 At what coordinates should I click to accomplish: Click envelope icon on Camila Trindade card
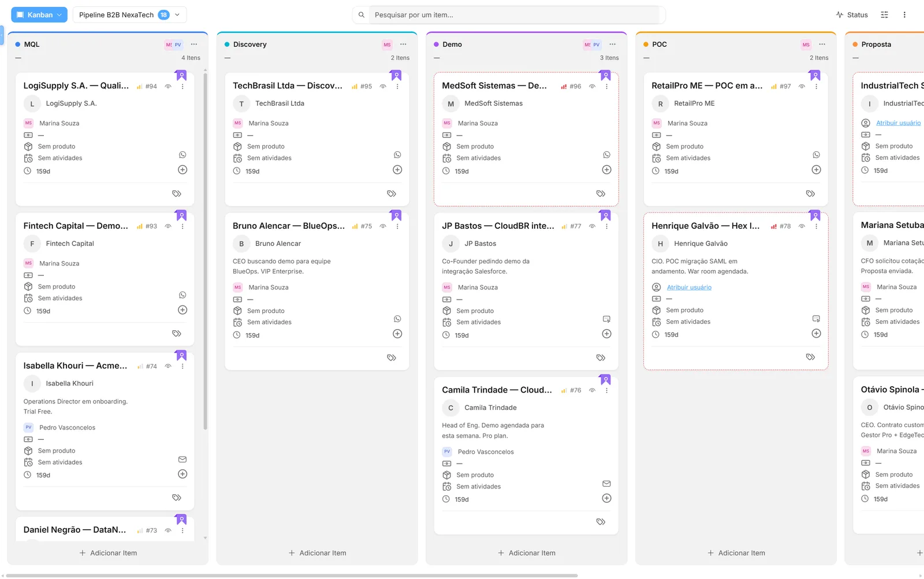606,484
